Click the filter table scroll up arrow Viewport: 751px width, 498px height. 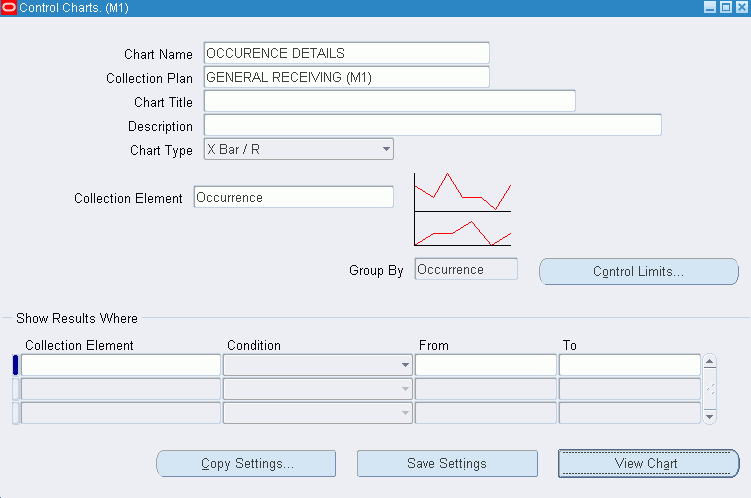(x=709, y=361)
